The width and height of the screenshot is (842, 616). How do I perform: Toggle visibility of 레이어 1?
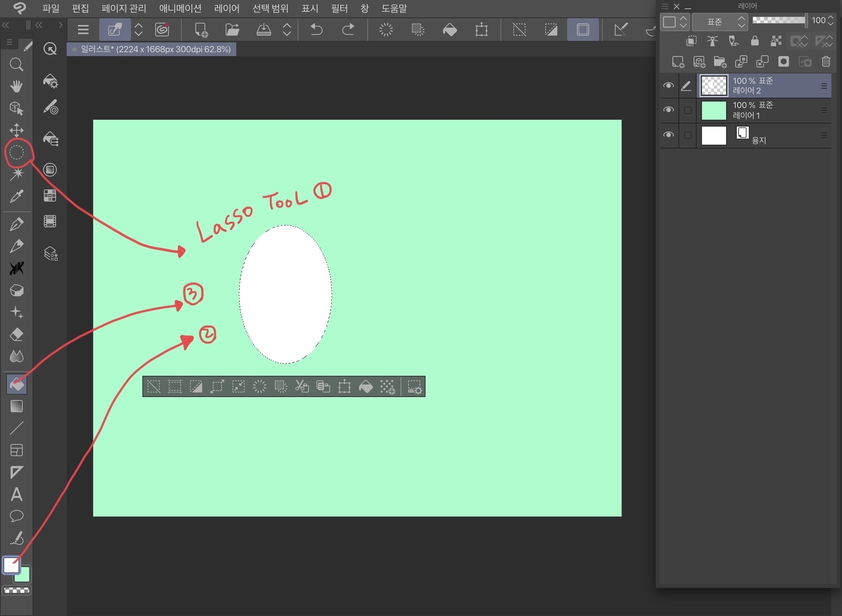[668, 110]
